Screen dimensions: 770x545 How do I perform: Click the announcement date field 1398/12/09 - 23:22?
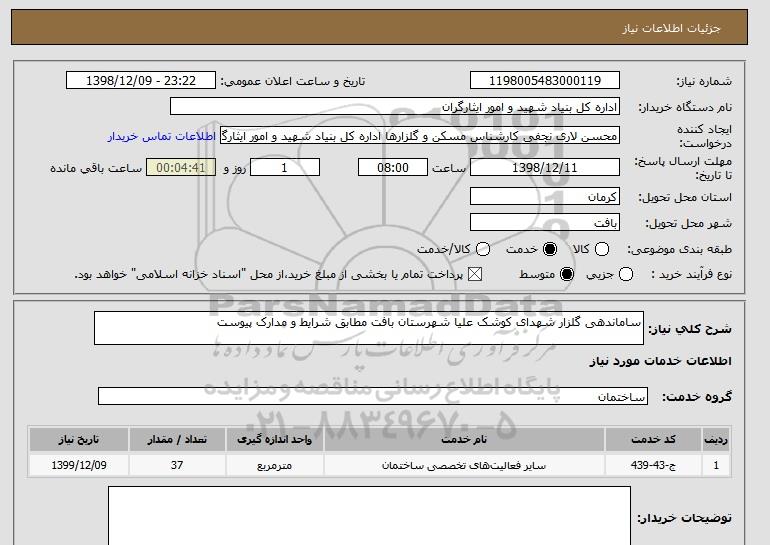pyautogui.click(x=141, y=81)
